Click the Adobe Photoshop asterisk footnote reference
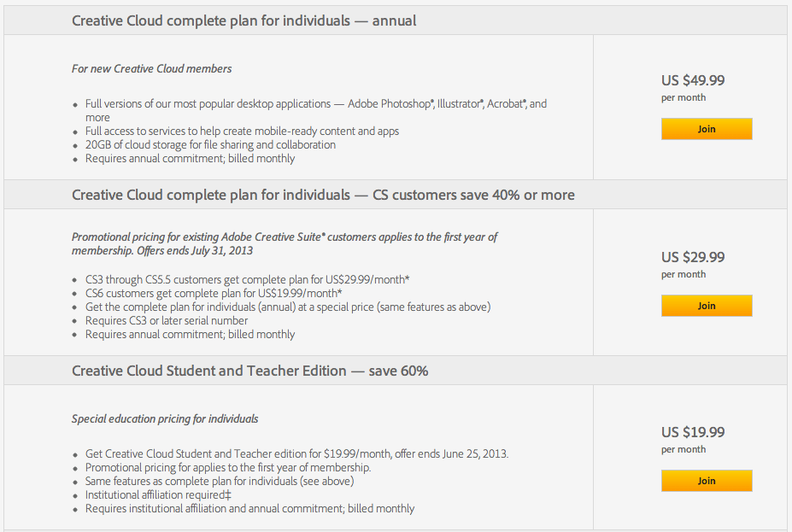This screenshot has height=532, width=792. click(x=432, y=102)
